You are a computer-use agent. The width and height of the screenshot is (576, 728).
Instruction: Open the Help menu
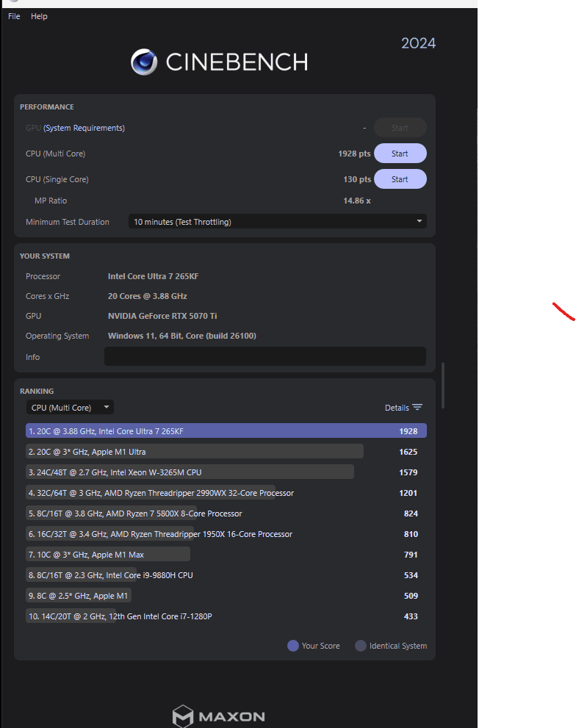[39, 16]
